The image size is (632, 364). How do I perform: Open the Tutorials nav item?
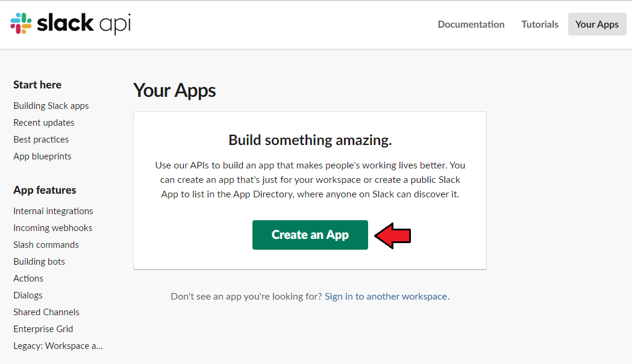click(x=540, y=24)
